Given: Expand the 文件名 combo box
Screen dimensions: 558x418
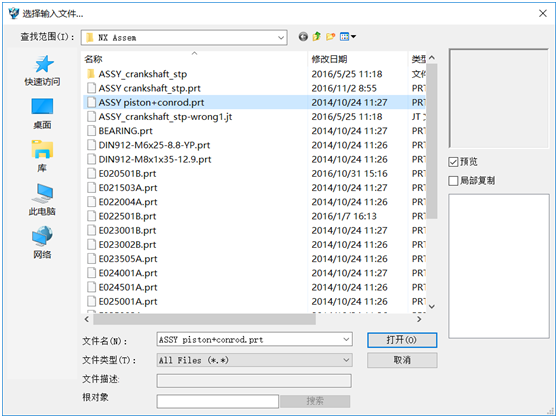Looking at the screenshot, I should (254, 339).
